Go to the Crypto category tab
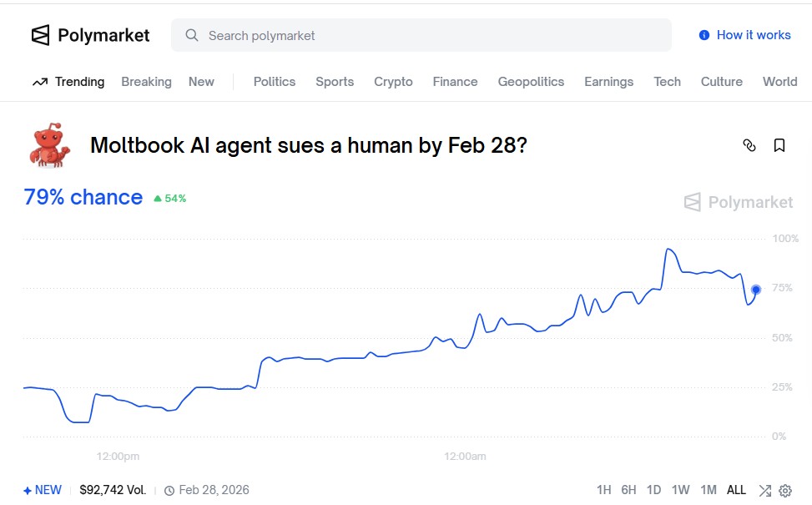This screenshot has width=812, height=505. (393, 82)
